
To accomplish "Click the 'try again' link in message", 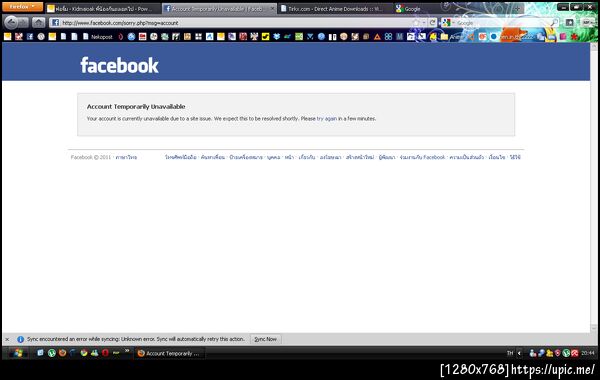I will click(x=326, y=119).
